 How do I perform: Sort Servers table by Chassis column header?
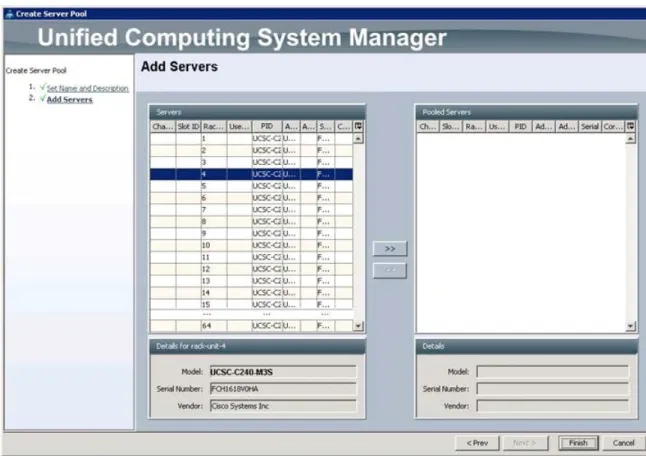tap(163, 126)
